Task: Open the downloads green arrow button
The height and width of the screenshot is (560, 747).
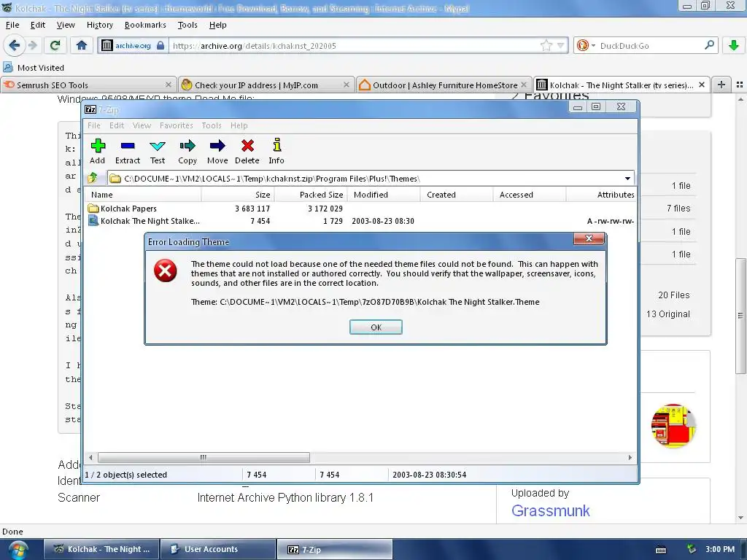Action: pyautogui.click(x=734, y=45)
